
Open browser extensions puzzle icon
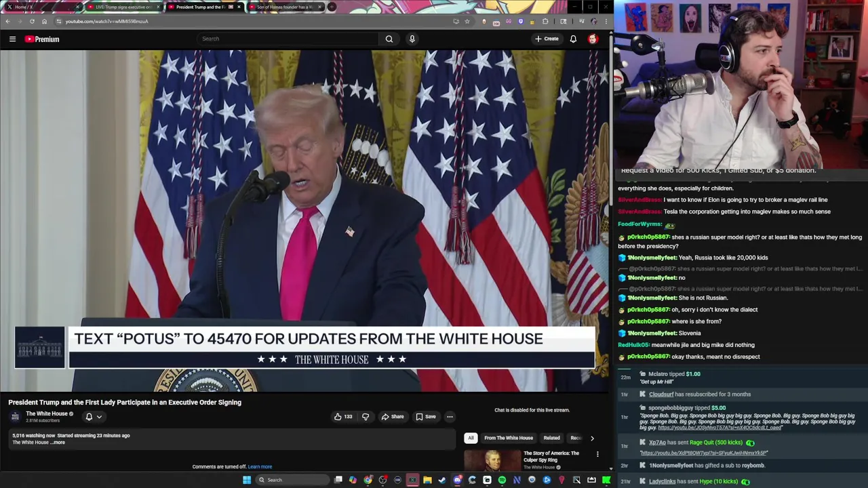pos(545,21)
